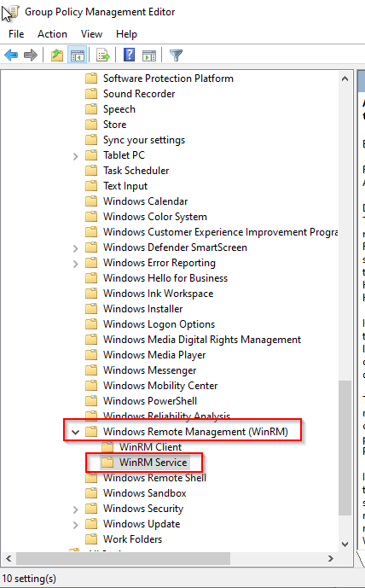The image size is (365, 588).
Task: Click the Export List toolbar icon
Action: coord(103,55)
